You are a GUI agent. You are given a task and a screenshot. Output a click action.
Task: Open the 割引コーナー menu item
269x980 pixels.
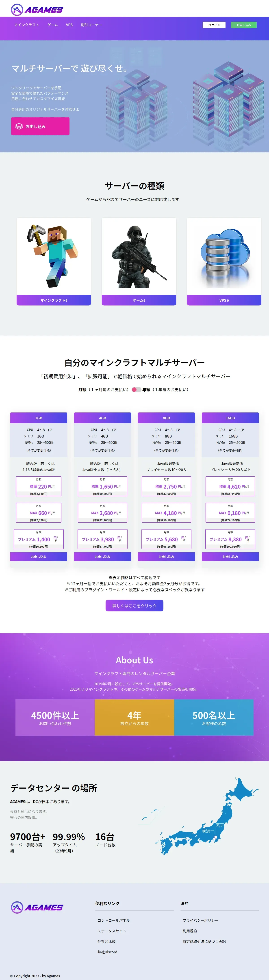tap(91, 25)
